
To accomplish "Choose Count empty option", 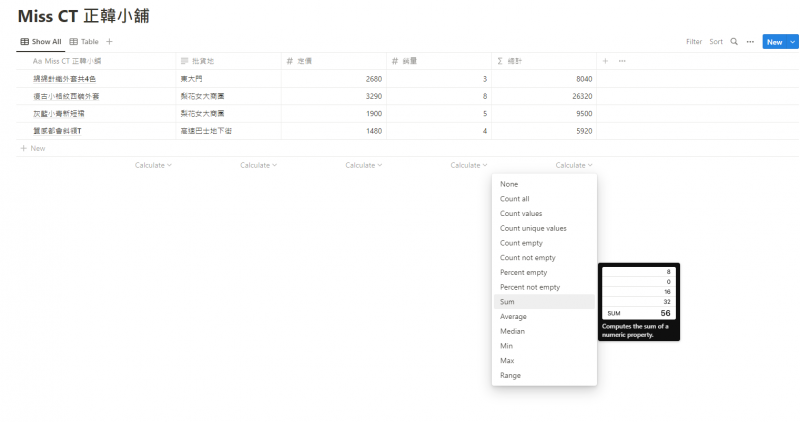I will point(544,243).
